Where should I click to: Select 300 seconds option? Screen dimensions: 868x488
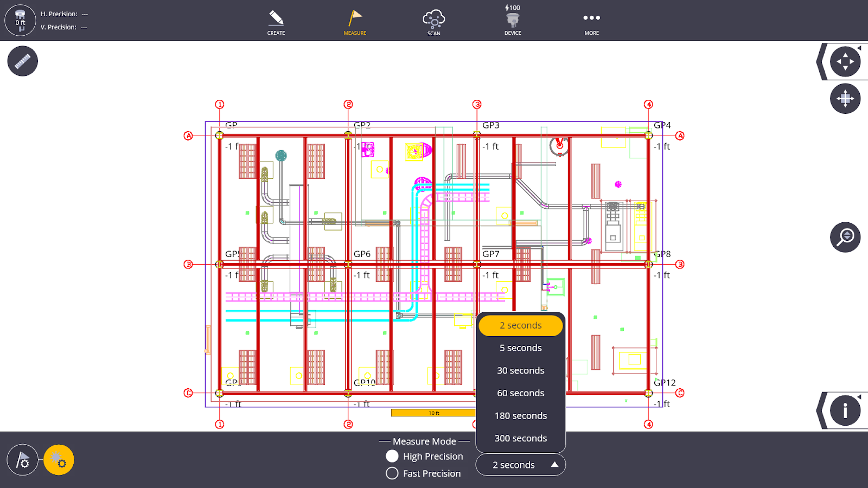520,438
